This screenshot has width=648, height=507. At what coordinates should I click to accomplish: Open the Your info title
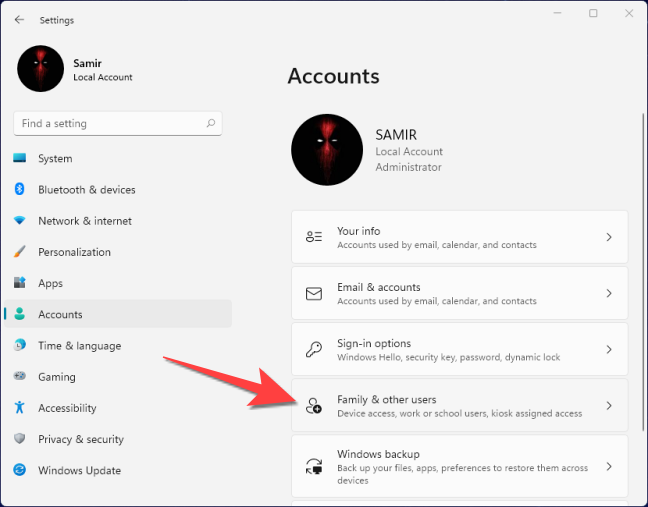tap(358, 231)
